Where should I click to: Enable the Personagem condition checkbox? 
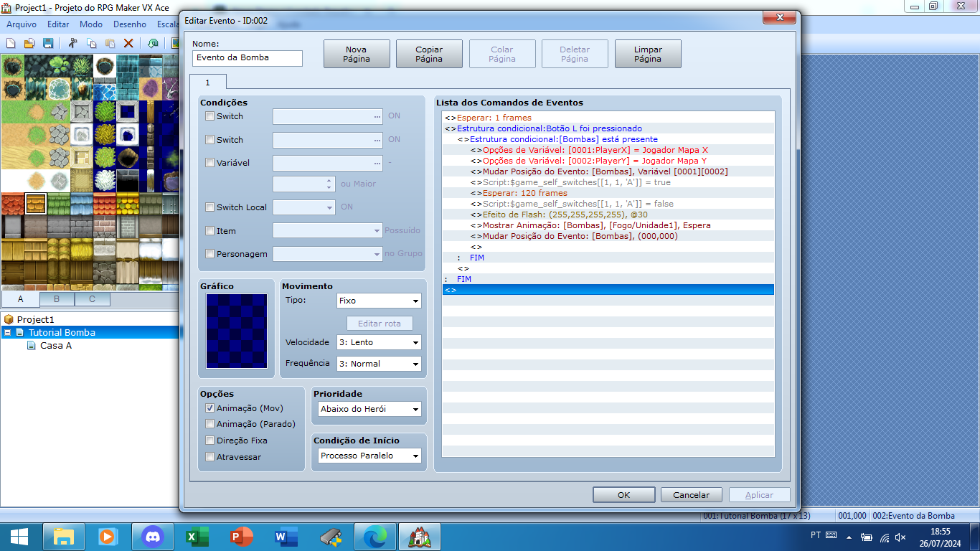[x=209, y=254]
